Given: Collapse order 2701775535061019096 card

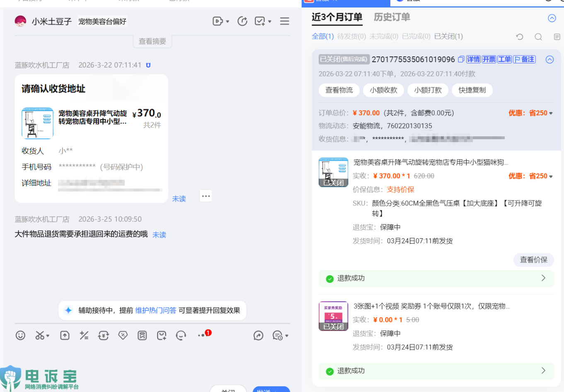Looking at the screenshot, I should click(549, 59).
